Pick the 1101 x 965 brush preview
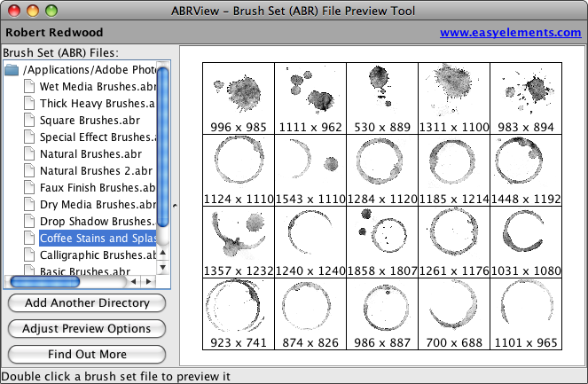The width and height of the screenshot is (588, 384). tap(525, 314)
